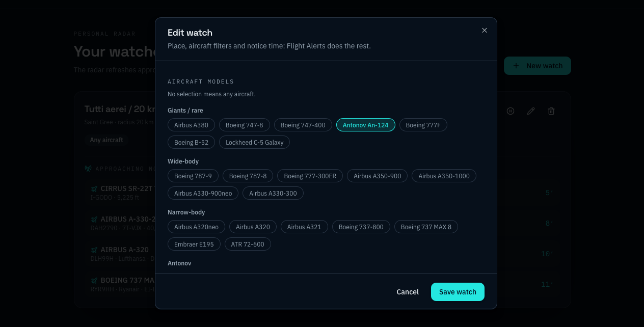Click Cancel in the dialog footer
The image size is (644, 327).
pyautogui.click(x=408, y=292)
